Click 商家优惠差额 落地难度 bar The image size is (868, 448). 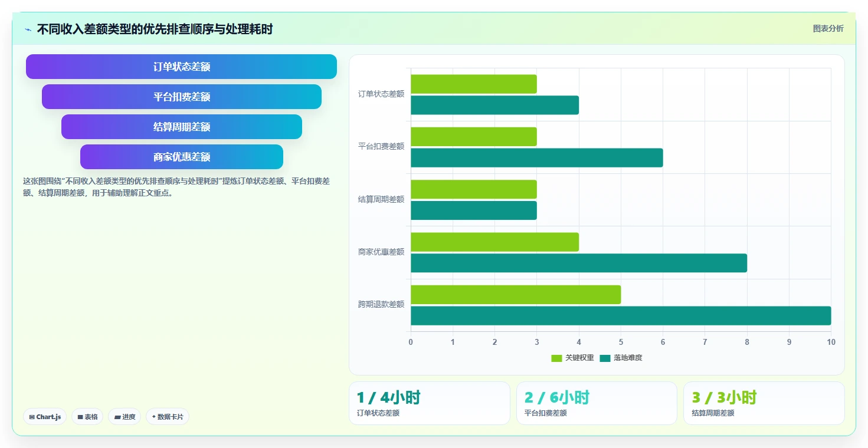pyautogui.click(x=579, y=263)
